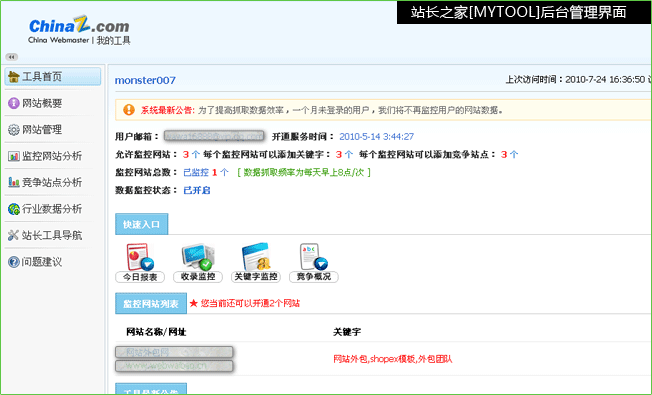Click the username monster007
Screen dimensions: 652x395
tap(145, 80)
